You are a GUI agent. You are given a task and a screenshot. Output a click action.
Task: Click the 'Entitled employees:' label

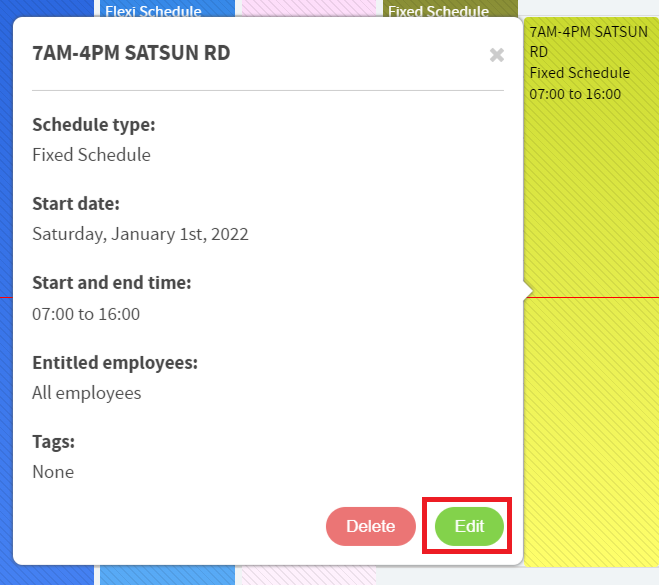click(x=115, y=363)
